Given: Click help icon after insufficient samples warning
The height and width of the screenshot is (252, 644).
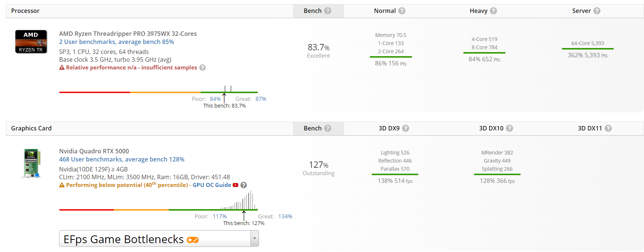Looking at the screenshot, I should coord(202,68).
